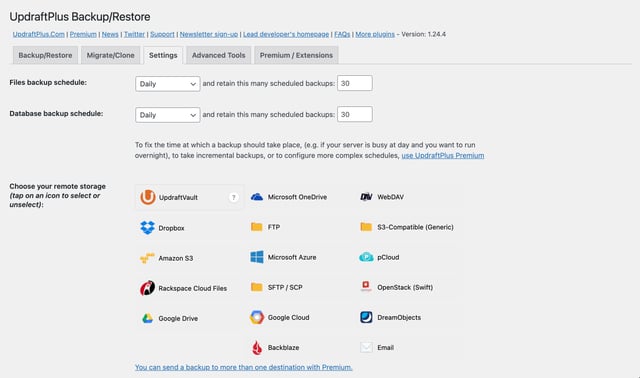Select the Amazon S3 icon
This screenshot has height=378, width=640.
click(147, 258)
